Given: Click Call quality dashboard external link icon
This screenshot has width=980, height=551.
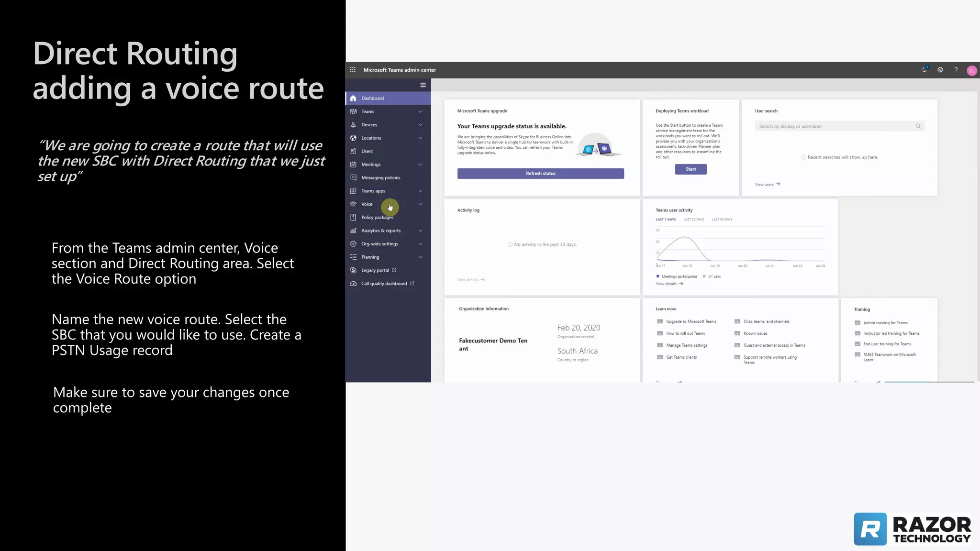Looking at the screenshot, I should [x=412, y=283].
